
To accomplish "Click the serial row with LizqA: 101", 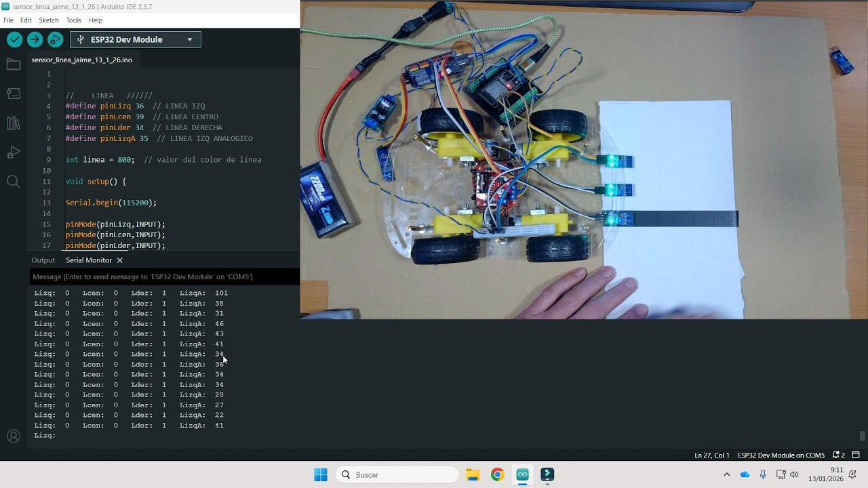I will (131, 293).
